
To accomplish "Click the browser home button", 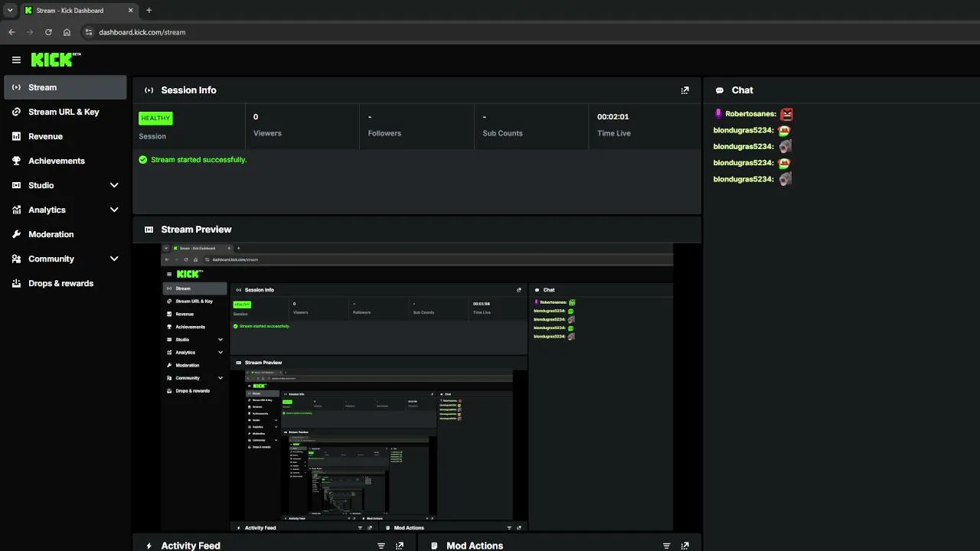I will [x=67, y=32].
